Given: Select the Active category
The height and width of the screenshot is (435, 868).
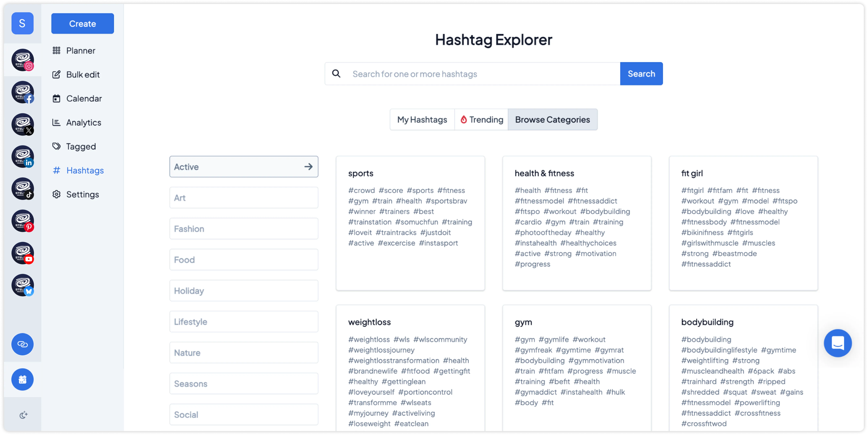Looking at the screenshot, I should (244, 167).
